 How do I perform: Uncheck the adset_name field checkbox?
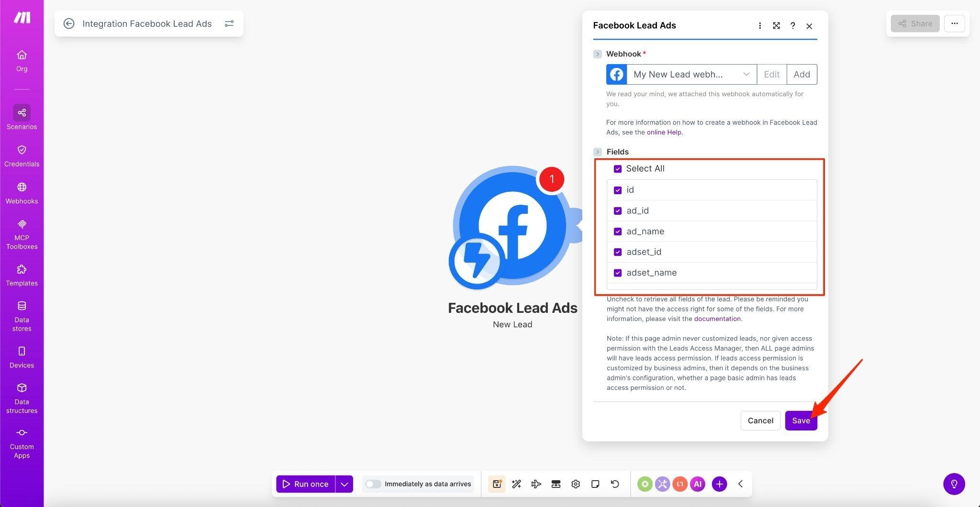click(x=618, y=273)
